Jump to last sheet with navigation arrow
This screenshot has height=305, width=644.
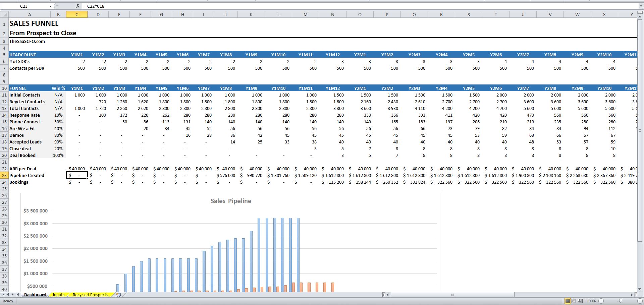tap(17, 294)
